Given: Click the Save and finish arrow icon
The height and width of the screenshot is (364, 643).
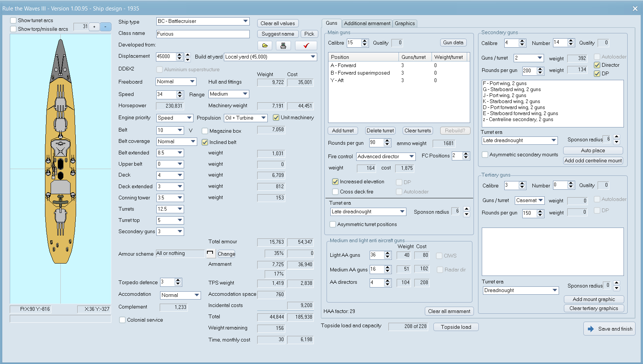Looking at the screenshot, I should click(x=591, y=329).
